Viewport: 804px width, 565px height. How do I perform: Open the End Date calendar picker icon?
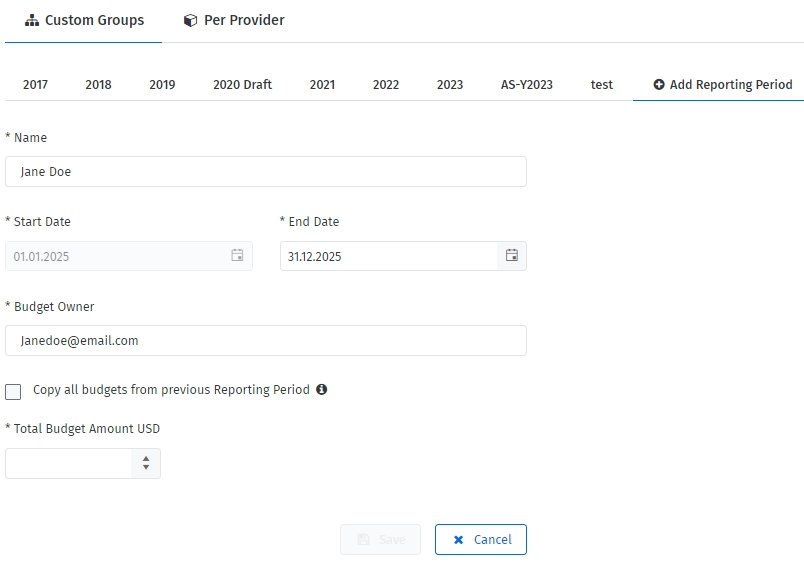coord(511,256)
